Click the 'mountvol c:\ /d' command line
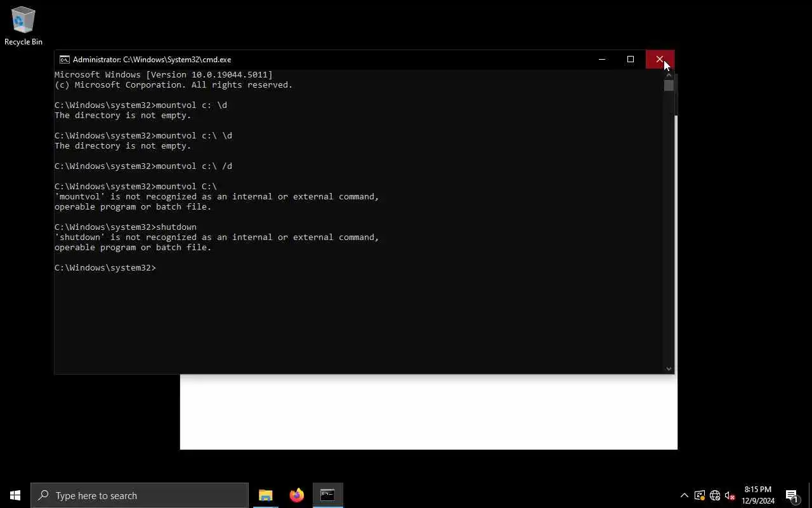 pyautogui.click(x=143, y=166)
